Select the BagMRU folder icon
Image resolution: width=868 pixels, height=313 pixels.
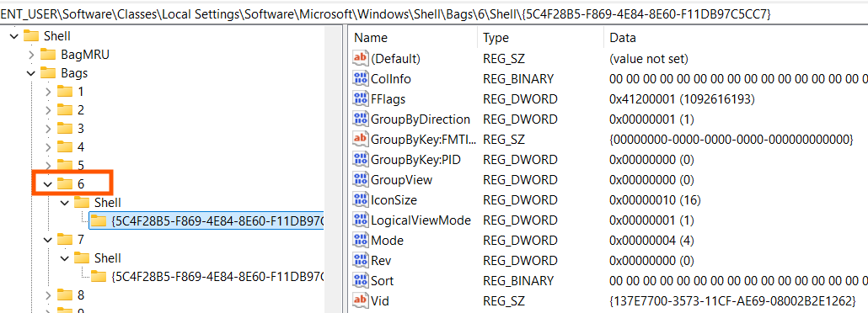click(49, 55)
